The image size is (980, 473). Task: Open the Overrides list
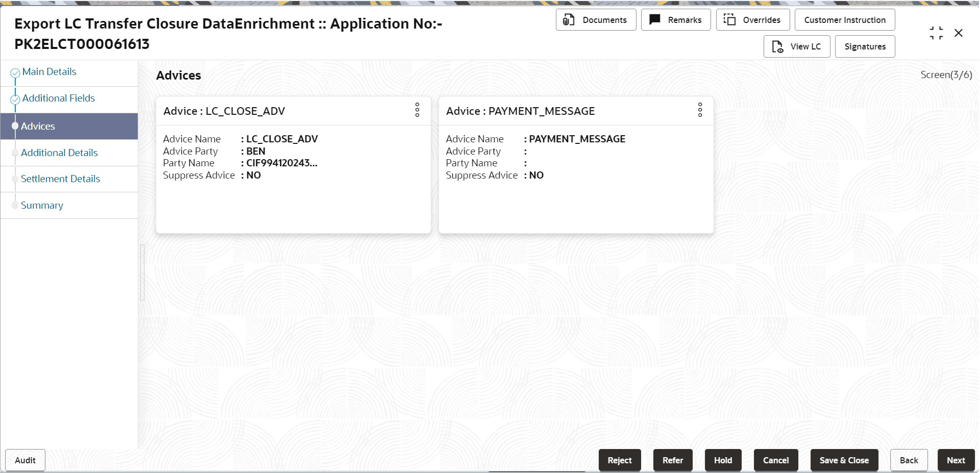click(x=753, y=20)
